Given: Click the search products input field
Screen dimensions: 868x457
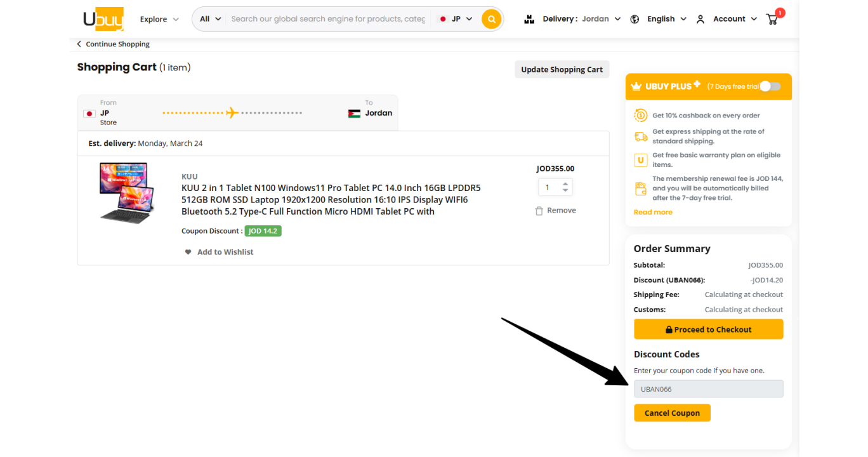Looking at the screenshot, I should pyautogui.click(x=328, y=19).
